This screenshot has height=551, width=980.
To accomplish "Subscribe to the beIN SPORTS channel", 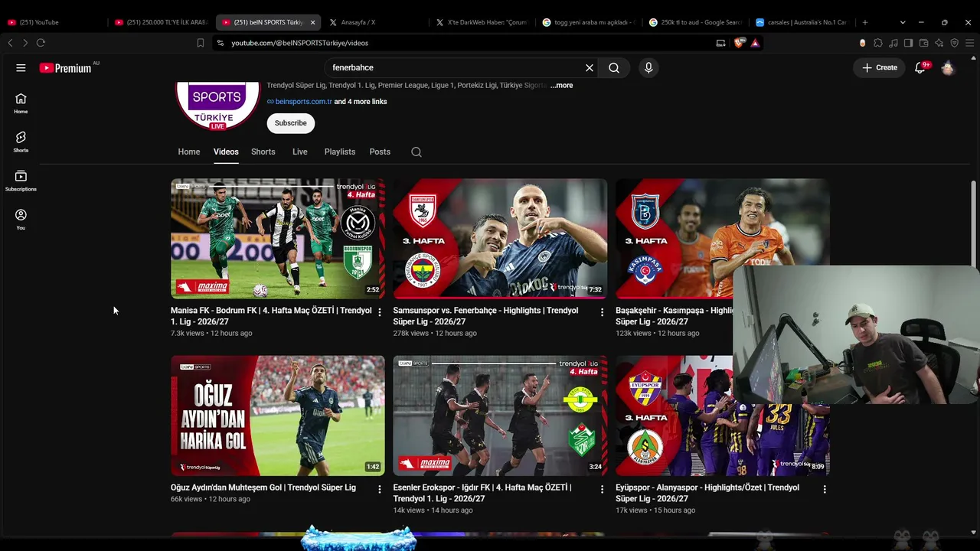I will 291,123.
